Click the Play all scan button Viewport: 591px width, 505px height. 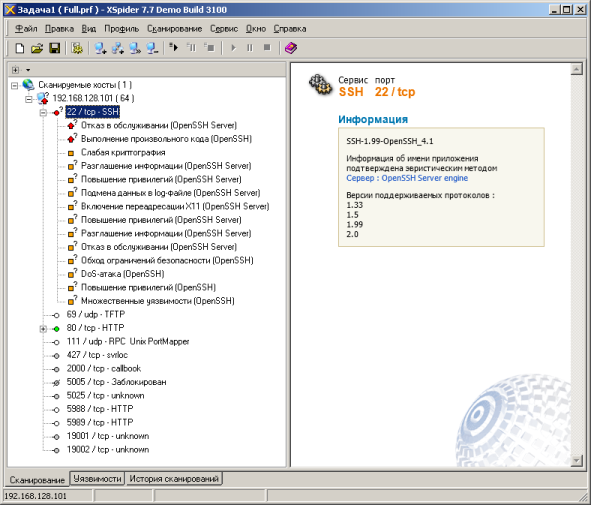(x=233, y=48)
